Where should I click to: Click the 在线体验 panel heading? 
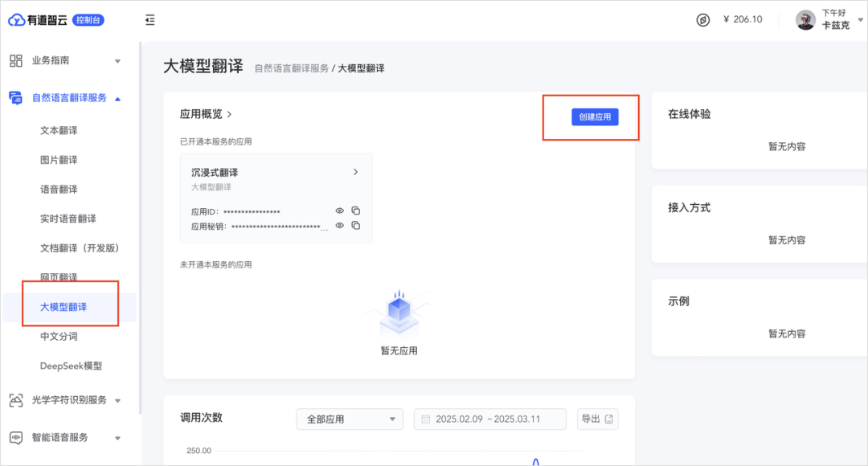[690, 115]
